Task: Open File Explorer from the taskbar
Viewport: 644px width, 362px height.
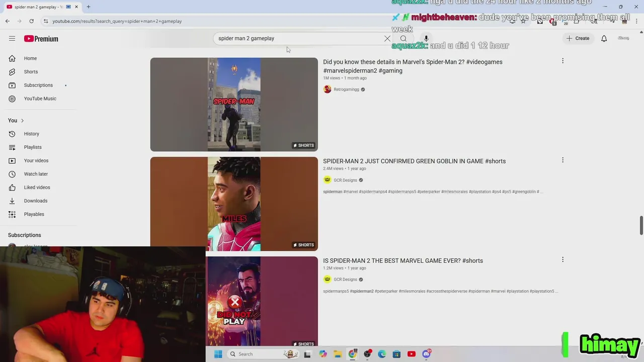Action: [x=338, y=354]
